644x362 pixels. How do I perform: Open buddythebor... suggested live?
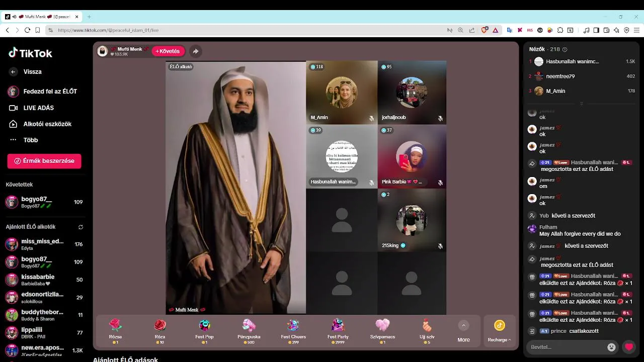(44, 315)
